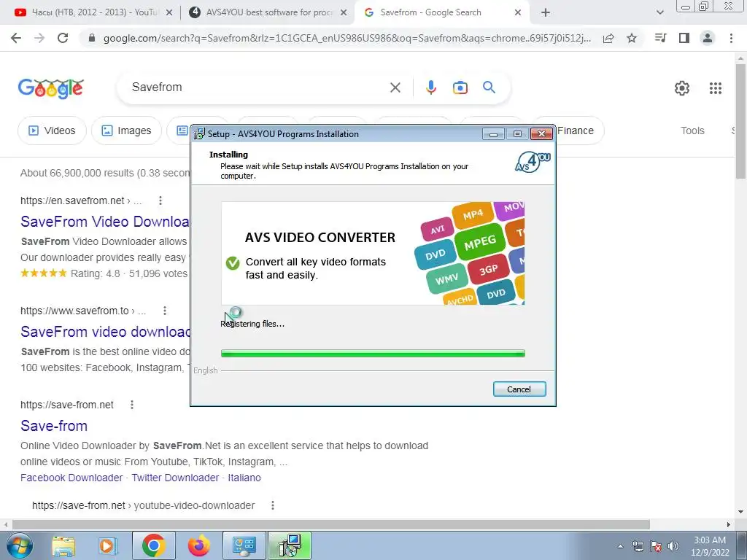Viewport: 747px width, 560px height.
Task: Open Chrome's side panel icon
Action: (684, 38)
